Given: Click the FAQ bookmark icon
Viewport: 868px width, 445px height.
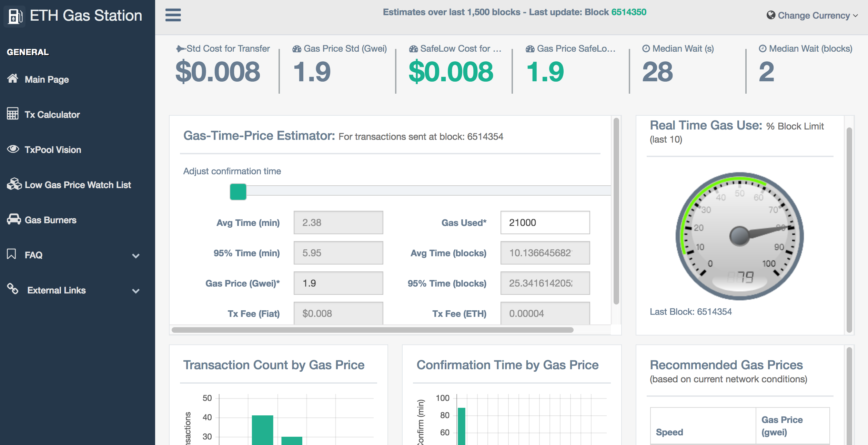Looking at the screenshot, I should tap(11, 254).
